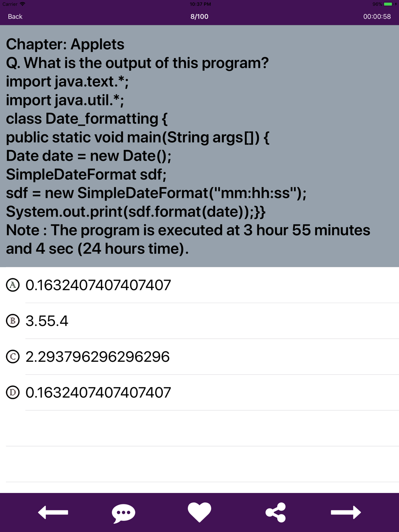Tap the share icon
Viewport: 399px width, 532px height.
[x=276, y=512]
